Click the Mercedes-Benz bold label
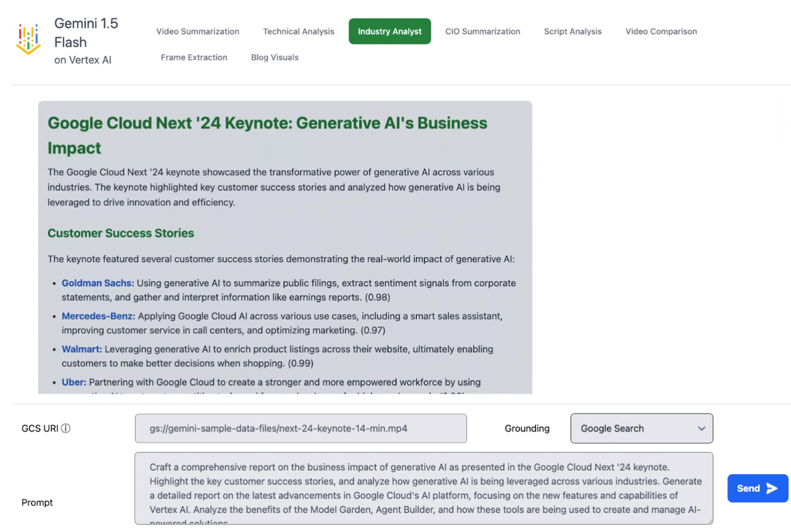 [x=98, y=316]
